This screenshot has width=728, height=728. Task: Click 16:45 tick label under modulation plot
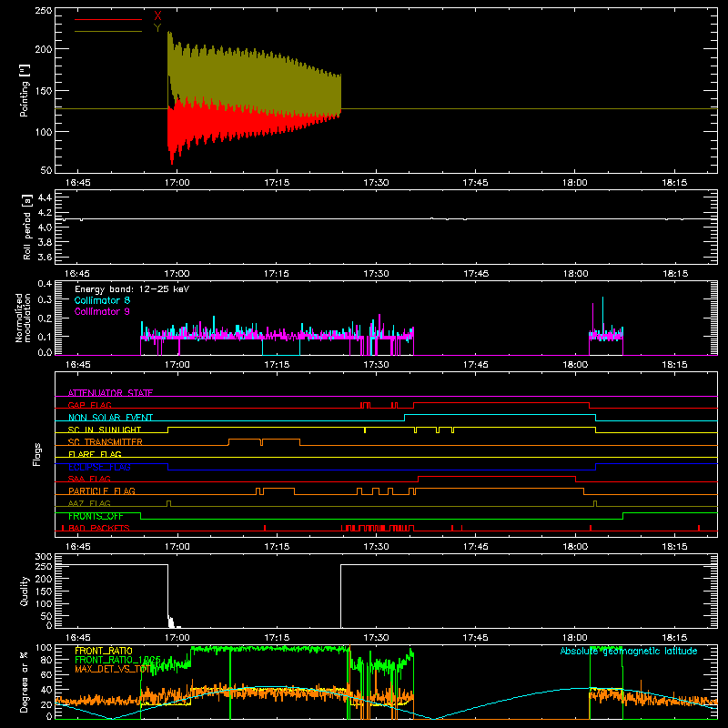[77, 365]
